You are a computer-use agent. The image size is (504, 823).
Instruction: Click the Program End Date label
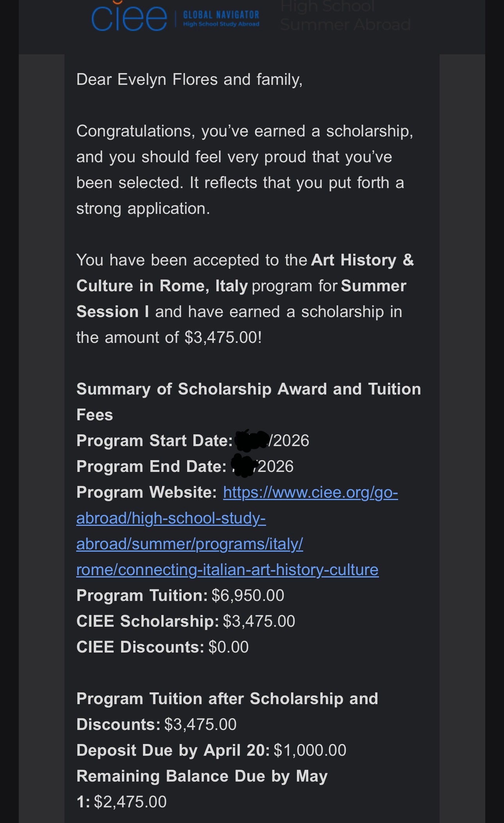pyautogui.click(x=151, y=466)
